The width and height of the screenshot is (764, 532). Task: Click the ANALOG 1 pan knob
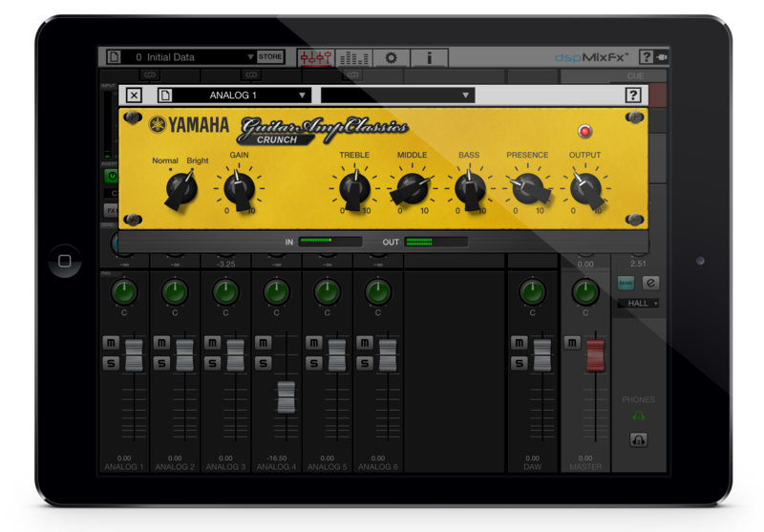[x=124, y=292]
